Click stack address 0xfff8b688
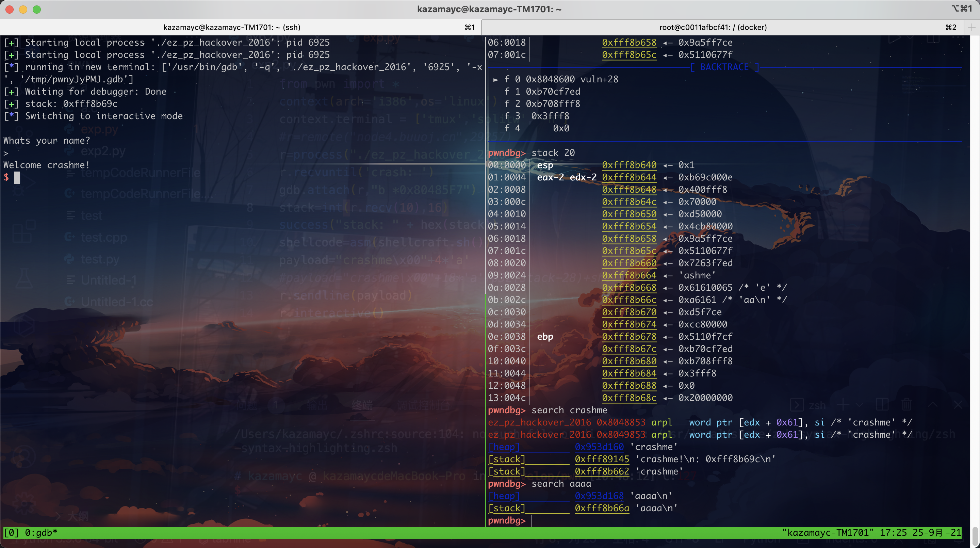The width and height of the screenshot is (980, 548). 629,386
